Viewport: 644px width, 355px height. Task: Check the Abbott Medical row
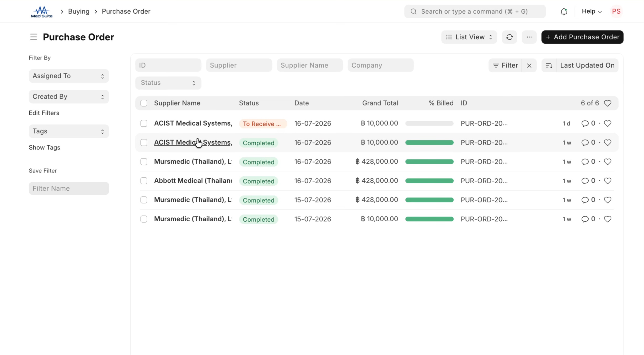(x=144, y=181)
